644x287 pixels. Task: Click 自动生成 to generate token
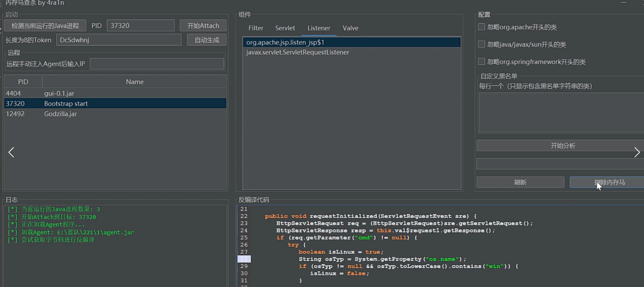pyautogui.click(x=207, y=40)
